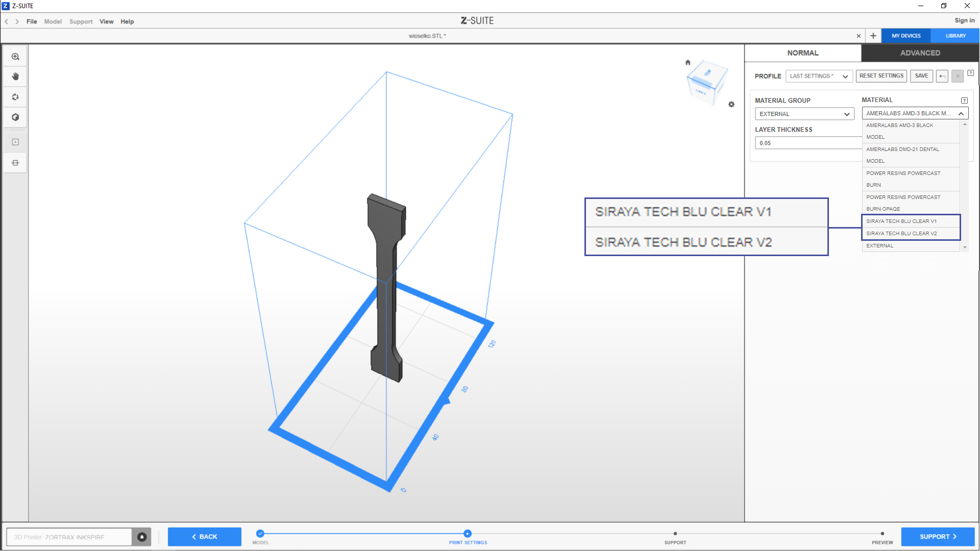
Task: Save the current print profile
Action: pyautogui.click(x=922, y=76)
